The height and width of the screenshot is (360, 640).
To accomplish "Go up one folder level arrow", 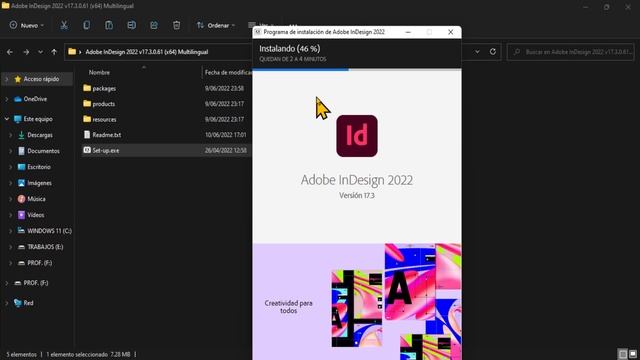I will tap(54, 52).
